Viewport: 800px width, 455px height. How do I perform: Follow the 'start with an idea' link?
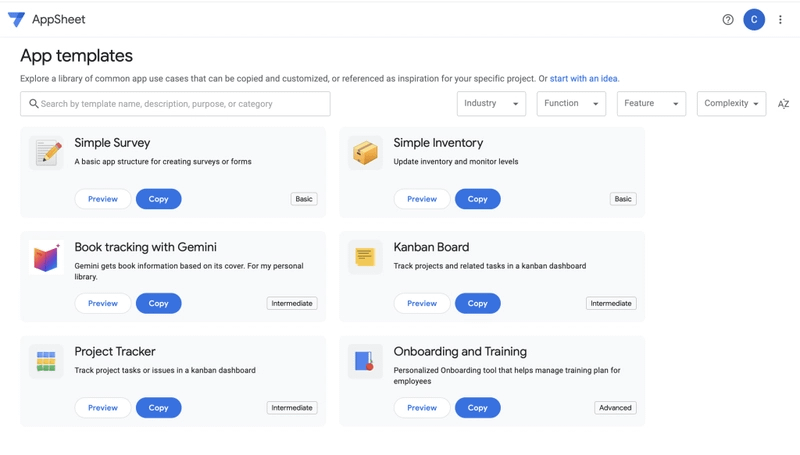pyautogui.click(x=584, y=79)
